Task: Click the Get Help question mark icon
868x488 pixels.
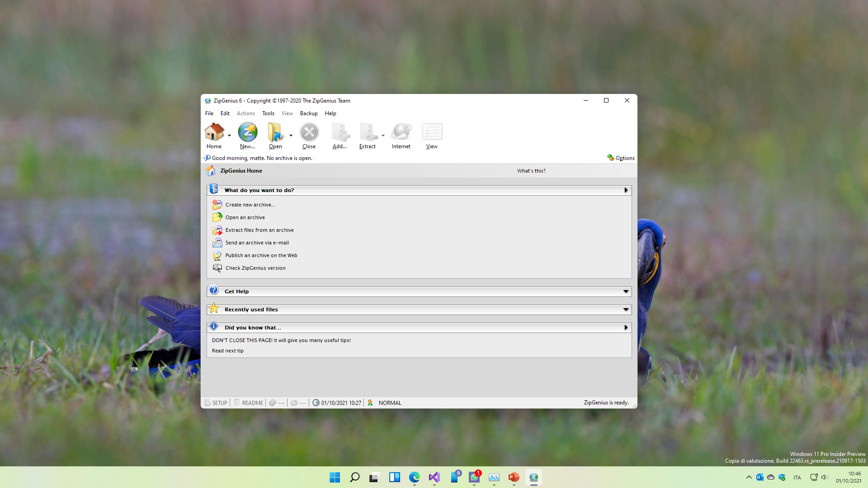Action: pos(214,290)
